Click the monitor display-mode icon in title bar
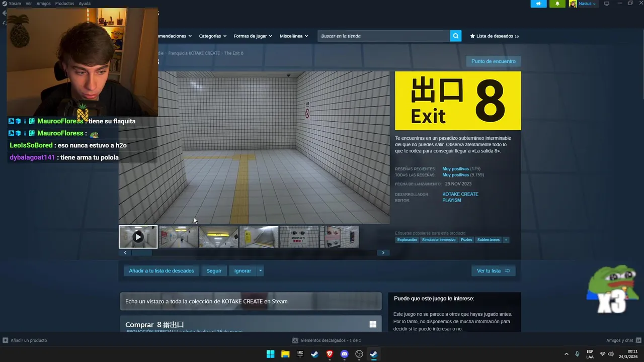This screenshot has width=644, height=362. pos(607,4)
